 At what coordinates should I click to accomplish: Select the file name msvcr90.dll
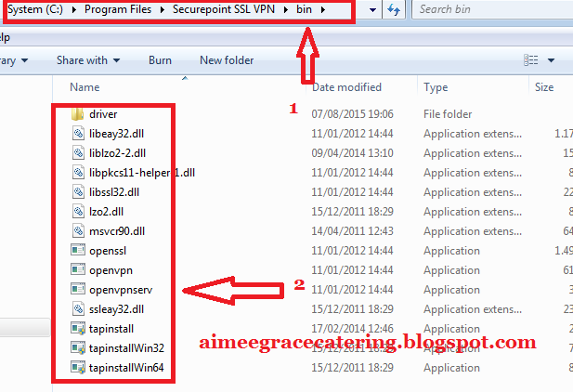(117, 230)
